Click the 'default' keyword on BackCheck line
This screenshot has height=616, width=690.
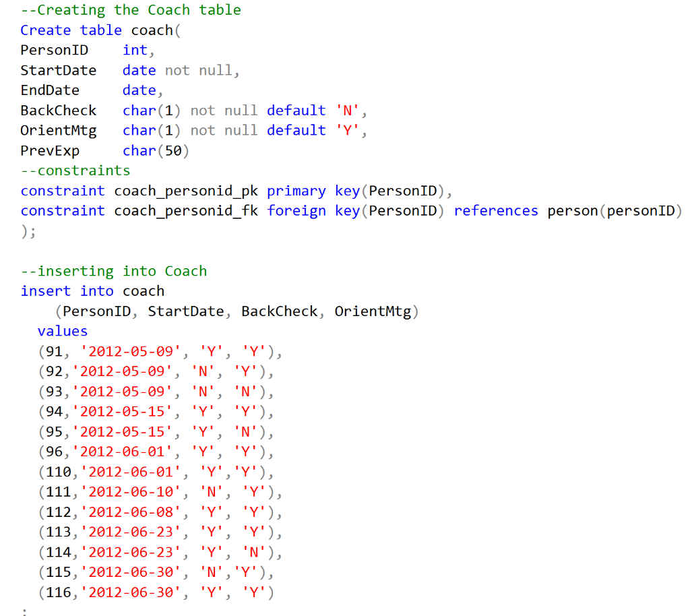(296, 110)
